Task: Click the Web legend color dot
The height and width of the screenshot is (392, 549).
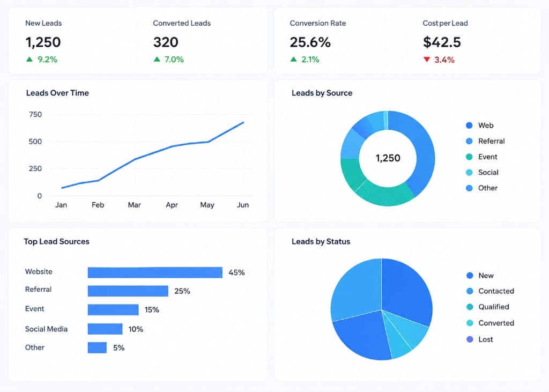Action: 469,125
